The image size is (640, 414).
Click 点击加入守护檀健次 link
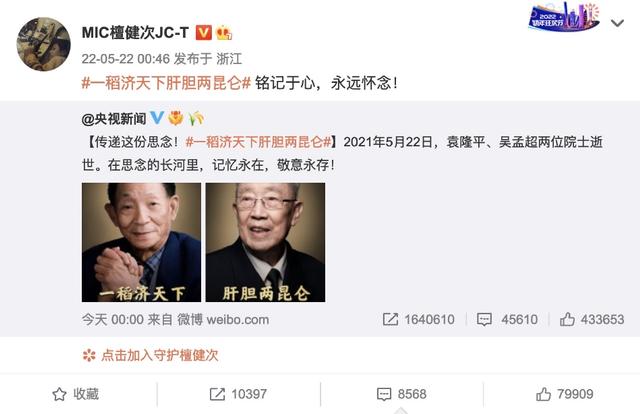point(150,355)
